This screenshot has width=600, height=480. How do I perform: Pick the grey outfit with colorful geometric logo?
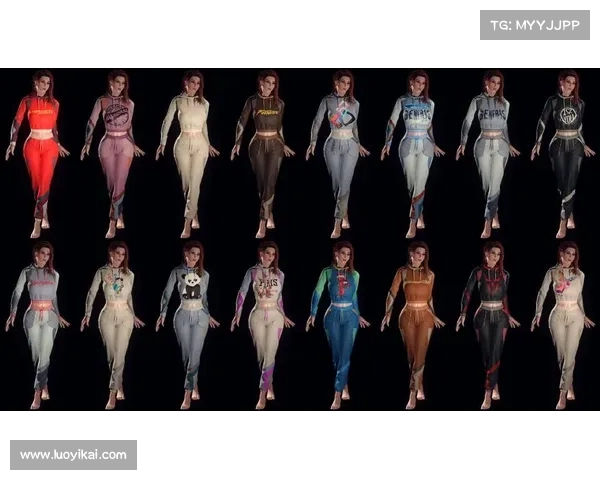338,153
